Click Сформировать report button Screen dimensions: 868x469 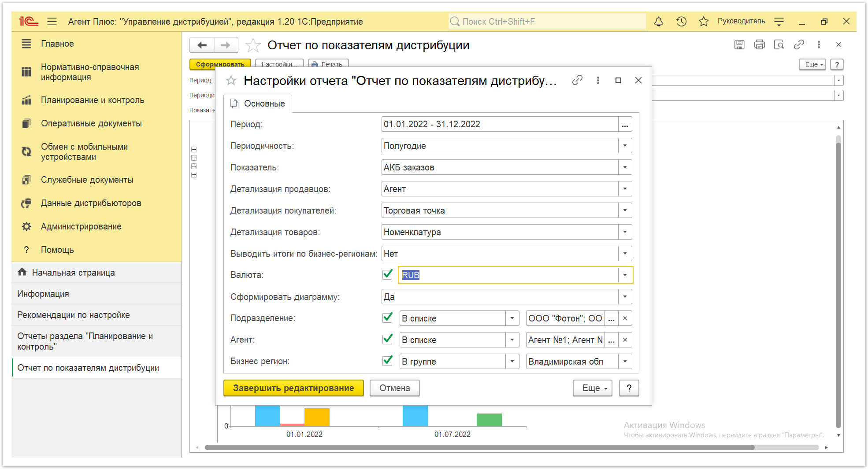(x=220, y=64)
